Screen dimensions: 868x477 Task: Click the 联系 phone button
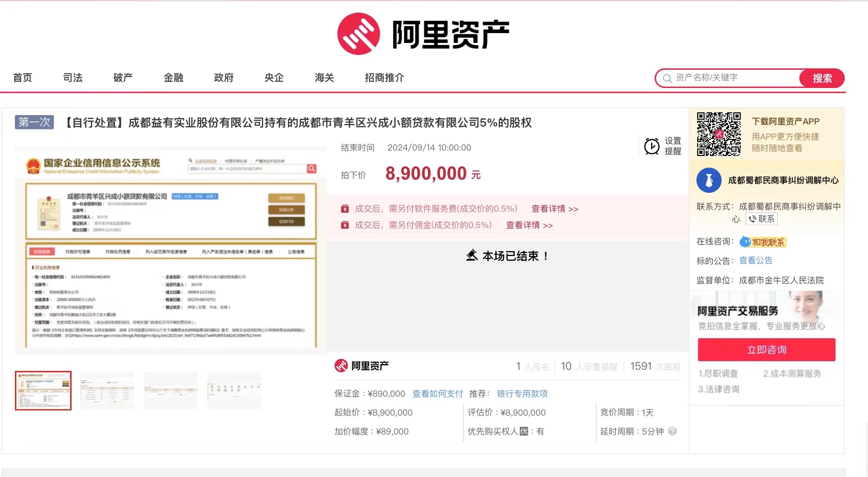pyautogui.click(x=761, y=219)
